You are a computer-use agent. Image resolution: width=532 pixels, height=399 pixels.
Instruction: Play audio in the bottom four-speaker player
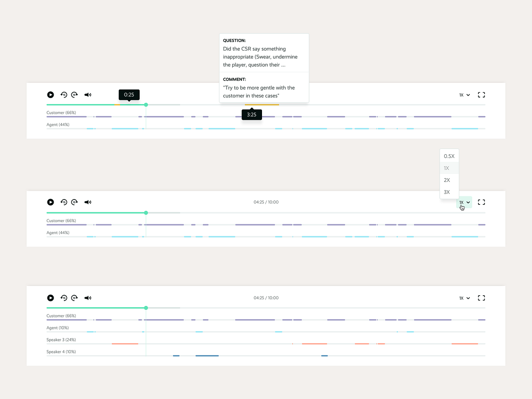click(x=51, y=298)
